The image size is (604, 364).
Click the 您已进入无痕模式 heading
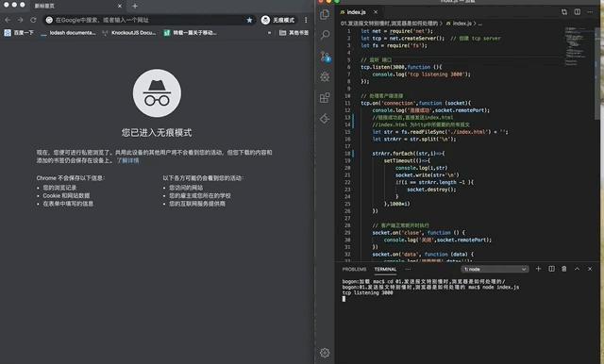point(157,133)
